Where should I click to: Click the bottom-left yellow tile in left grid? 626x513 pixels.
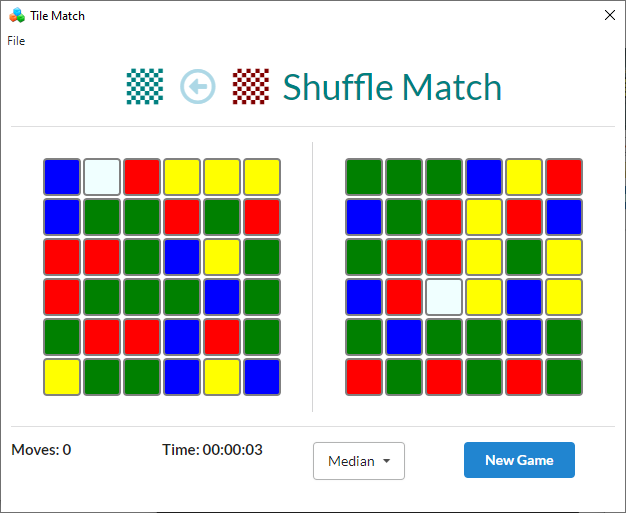[62, 377]
